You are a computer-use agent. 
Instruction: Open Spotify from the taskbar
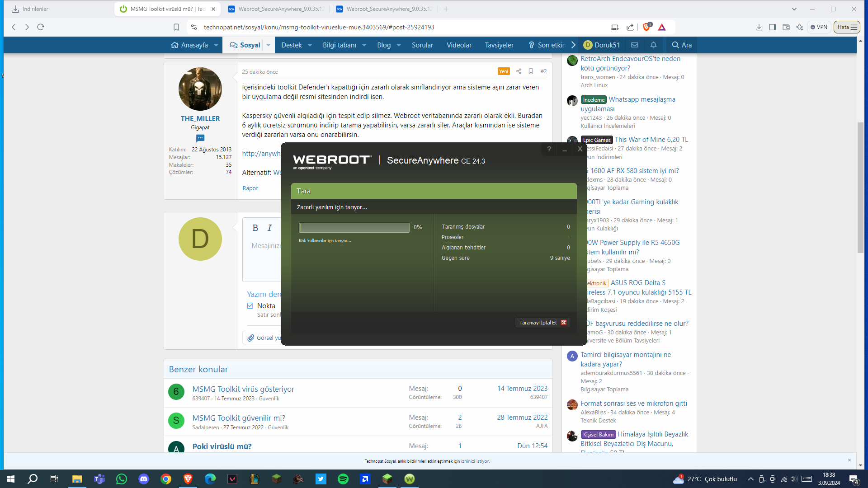[343, 479]
